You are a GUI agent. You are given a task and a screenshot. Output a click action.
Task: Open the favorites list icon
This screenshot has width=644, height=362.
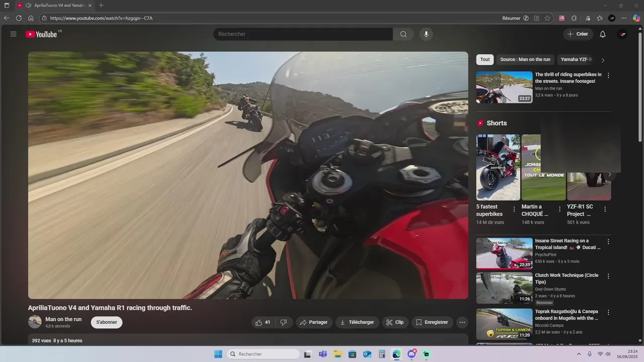click(600, 18)
